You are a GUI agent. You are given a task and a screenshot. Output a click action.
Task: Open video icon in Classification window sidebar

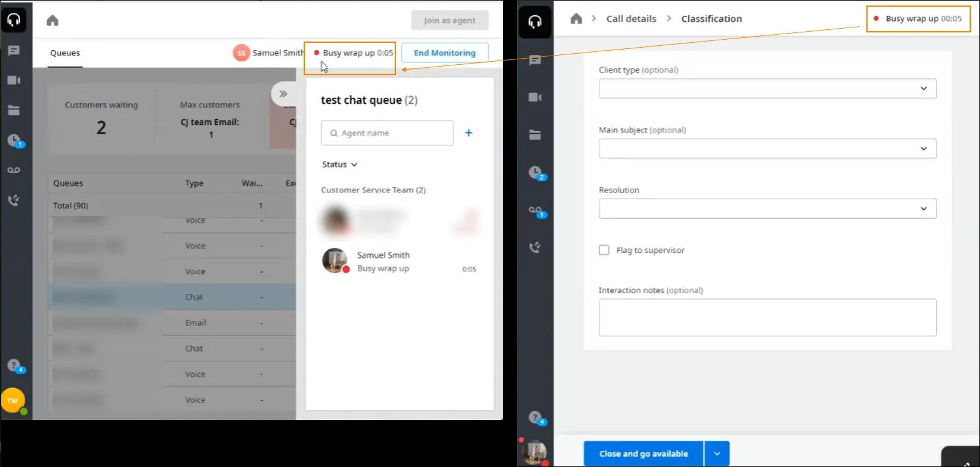click(x=535, y=97)
